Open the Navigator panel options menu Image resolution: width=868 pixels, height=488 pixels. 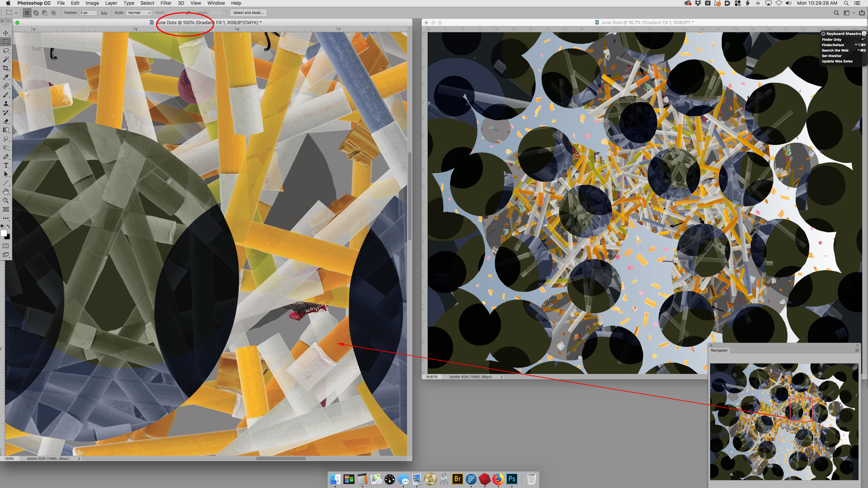(x=857, y=350)
